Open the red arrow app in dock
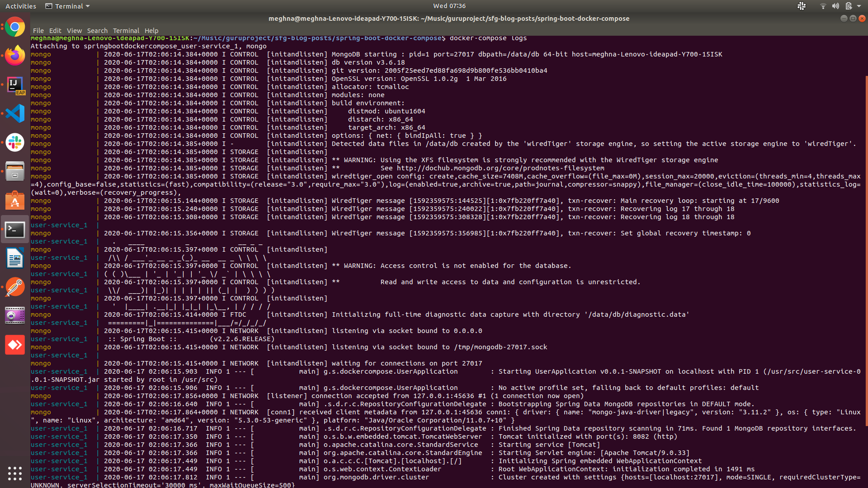The height and width of the screenshot is (488, 868). [15, 345]
